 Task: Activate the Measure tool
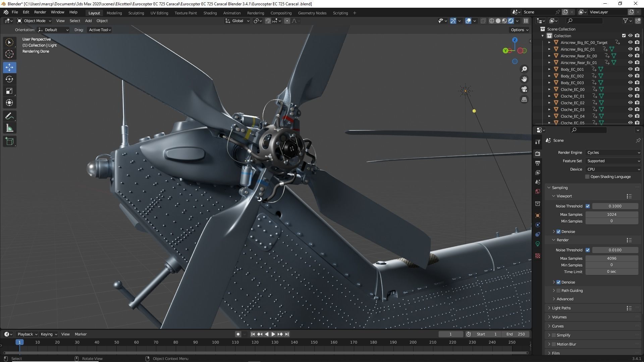pyautogui.click(x=9, y=128)
